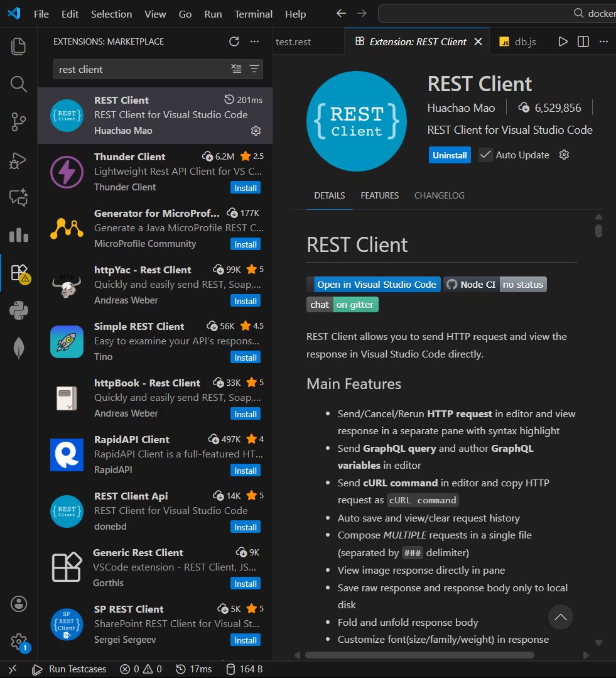
Task: Refresh the extensions marketplace list
Action: 234,41
